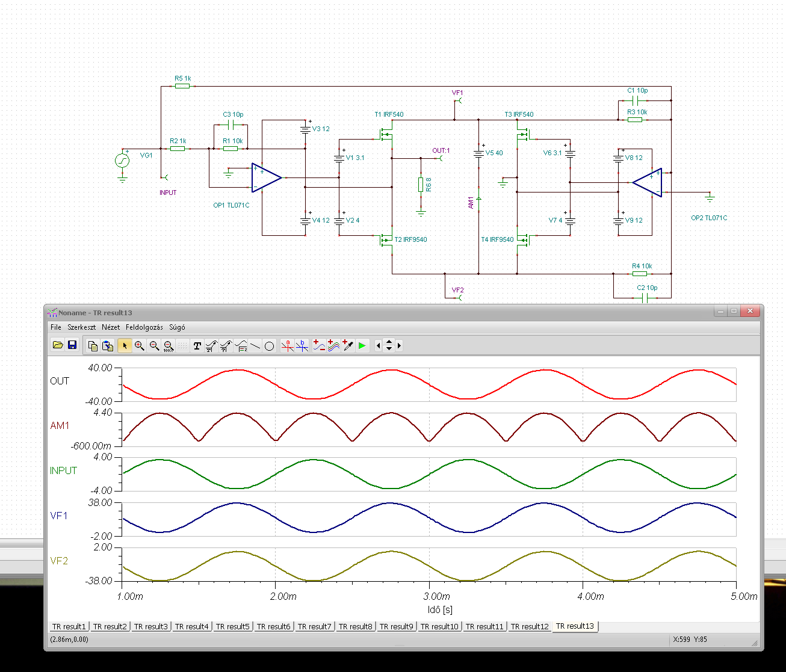Open the File menu
This screenshot has height=672, width=786.
pyautogui.click(x=56, y=327)
